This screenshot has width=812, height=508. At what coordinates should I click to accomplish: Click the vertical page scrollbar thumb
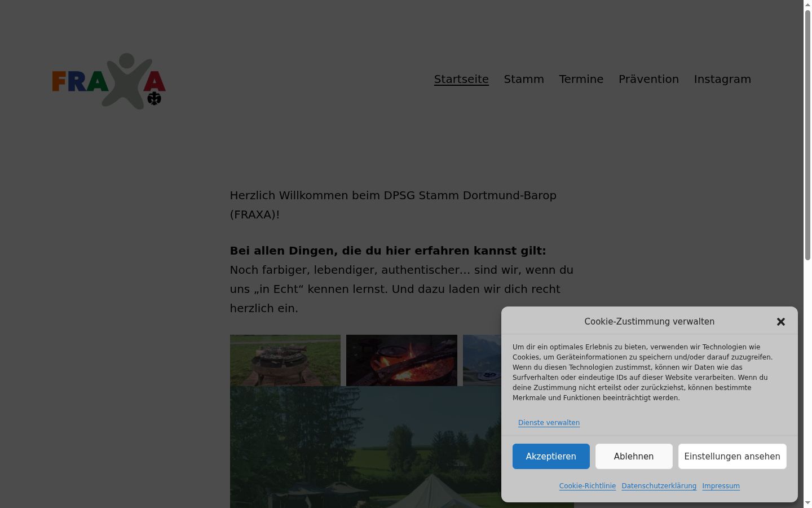pos(807,135)
